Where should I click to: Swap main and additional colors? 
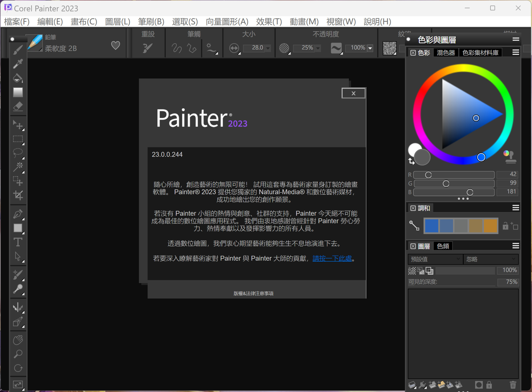[x=411, y=161]
